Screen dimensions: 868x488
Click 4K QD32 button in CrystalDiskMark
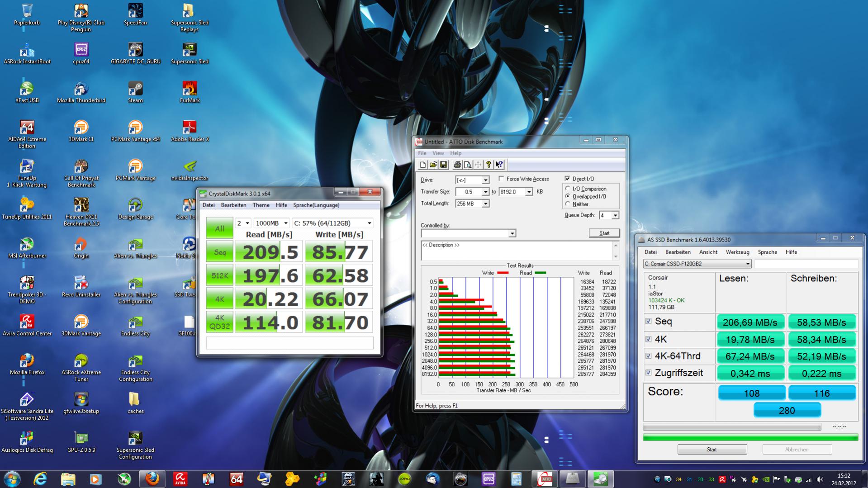point(219,322)
